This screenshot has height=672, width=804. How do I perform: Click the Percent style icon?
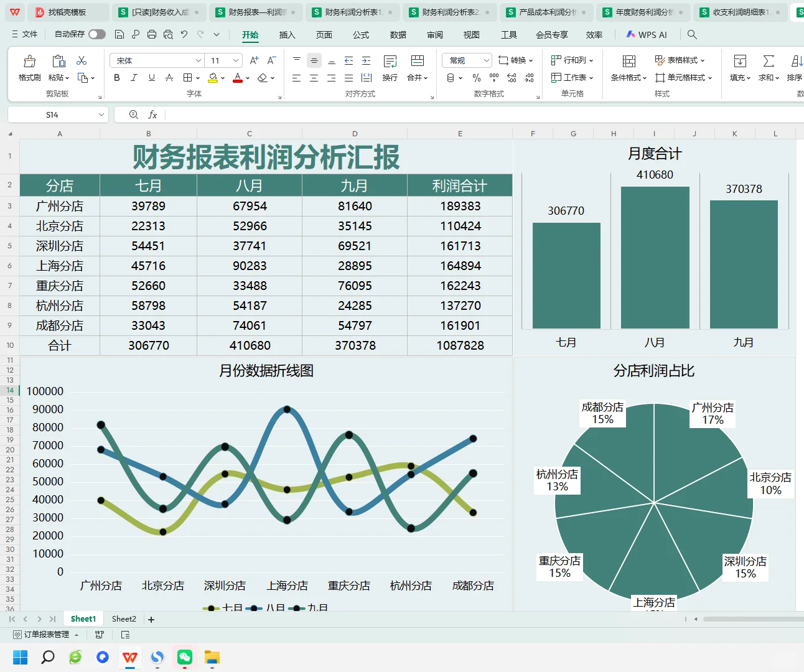(477, 78)
